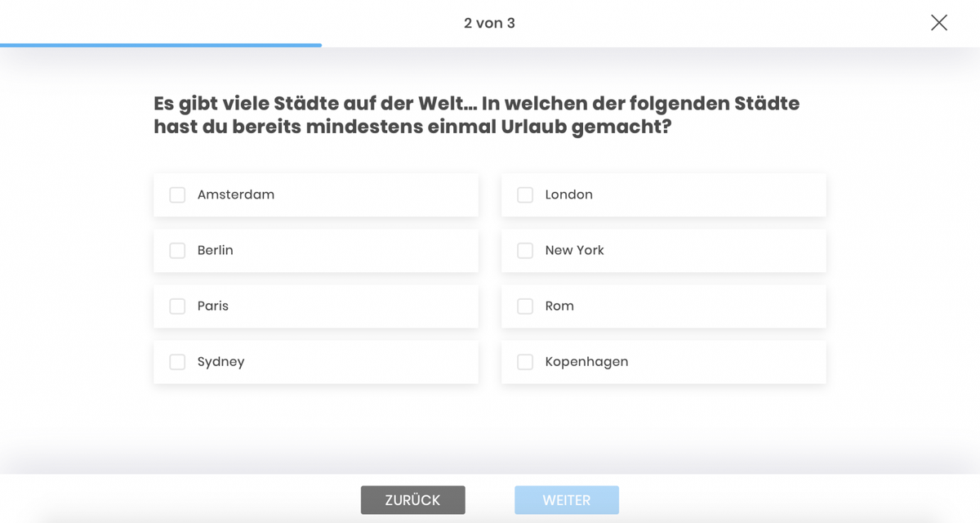Tick the Kopenhagen checkbox

point(525,361)
